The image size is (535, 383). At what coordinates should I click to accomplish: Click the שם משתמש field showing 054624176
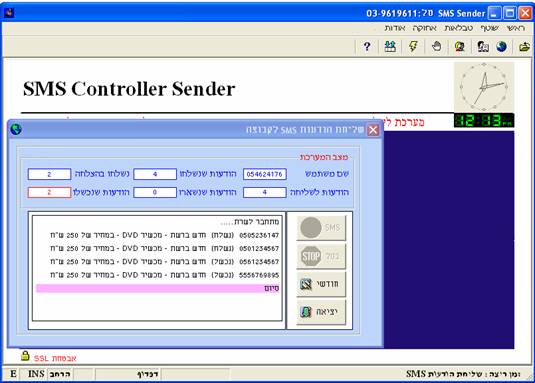tap(265, 174)
